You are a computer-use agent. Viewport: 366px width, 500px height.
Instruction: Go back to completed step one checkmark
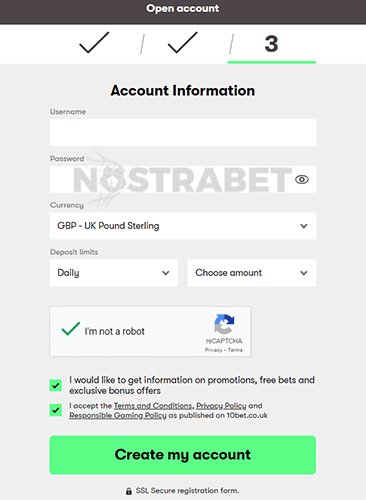point(94,43)
